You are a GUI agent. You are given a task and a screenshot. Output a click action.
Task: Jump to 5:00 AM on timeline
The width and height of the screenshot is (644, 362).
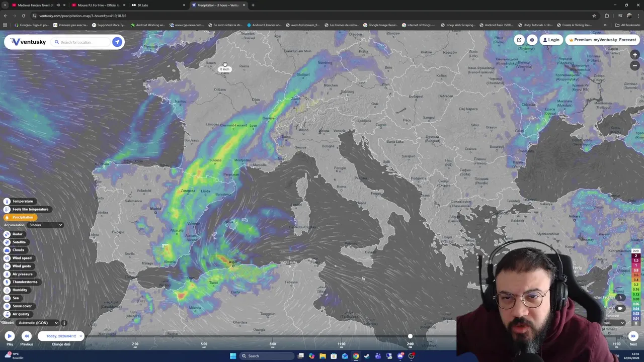pos(204,344)
